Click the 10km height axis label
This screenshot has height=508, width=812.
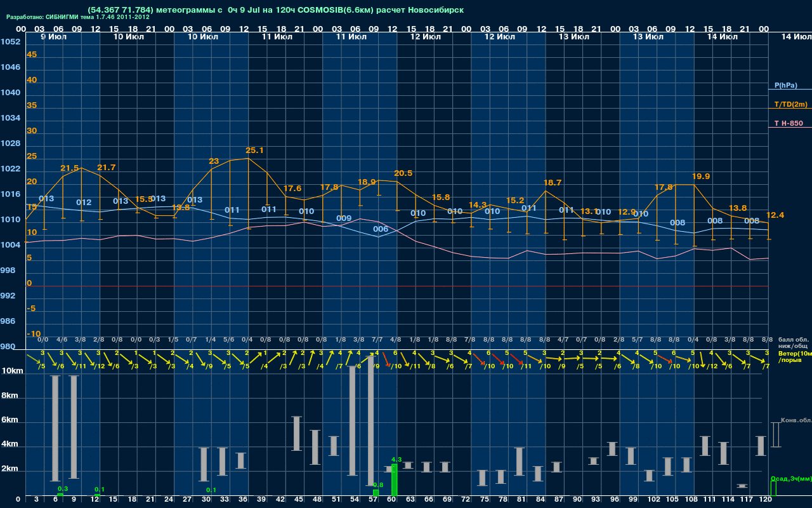pyautogui.click(x=11, y=371)
